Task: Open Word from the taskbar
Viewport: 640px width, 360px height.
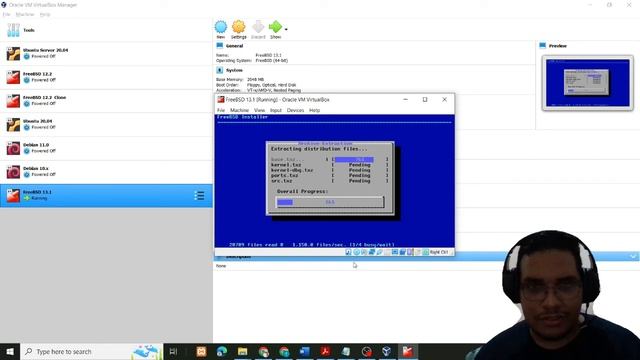Action: click(304, 351)
